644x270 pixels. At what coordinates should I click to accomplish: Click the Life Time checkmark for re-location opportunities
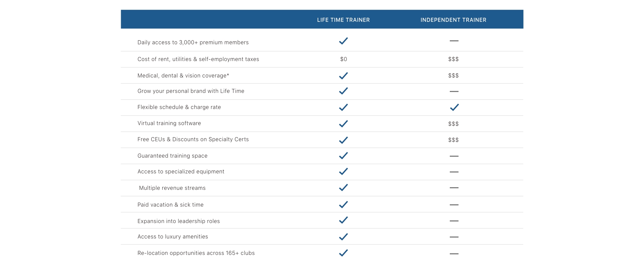point(343,253)
